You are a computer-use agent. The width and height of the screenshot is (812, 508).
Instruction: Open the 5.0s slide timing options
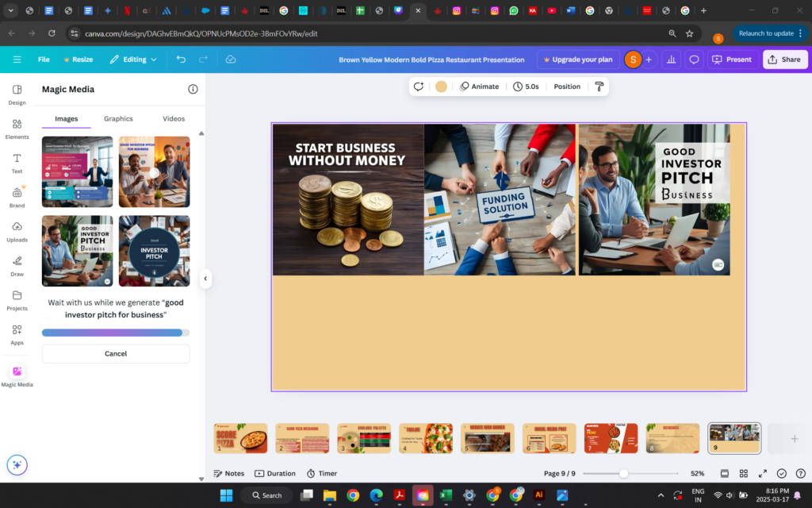pyautogui.click(x=526, y=87)
